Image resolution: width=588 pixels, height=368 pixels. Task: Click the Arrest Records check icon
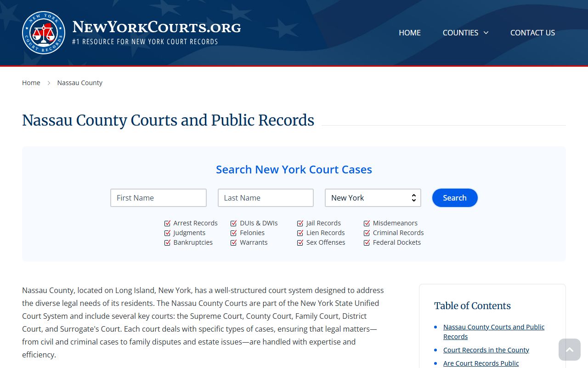(x=167, y=223)
